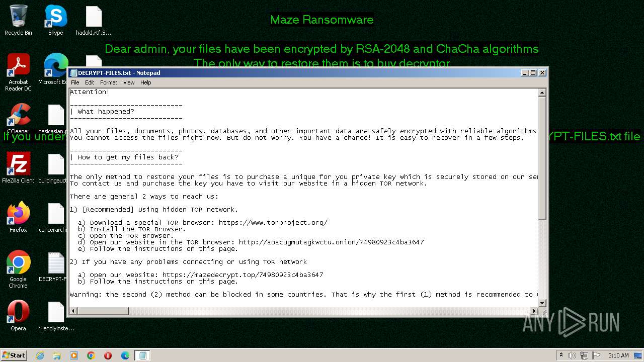Open the Edit menu in Notepad
Screen dimensions: 644x362
click(90, 82)
